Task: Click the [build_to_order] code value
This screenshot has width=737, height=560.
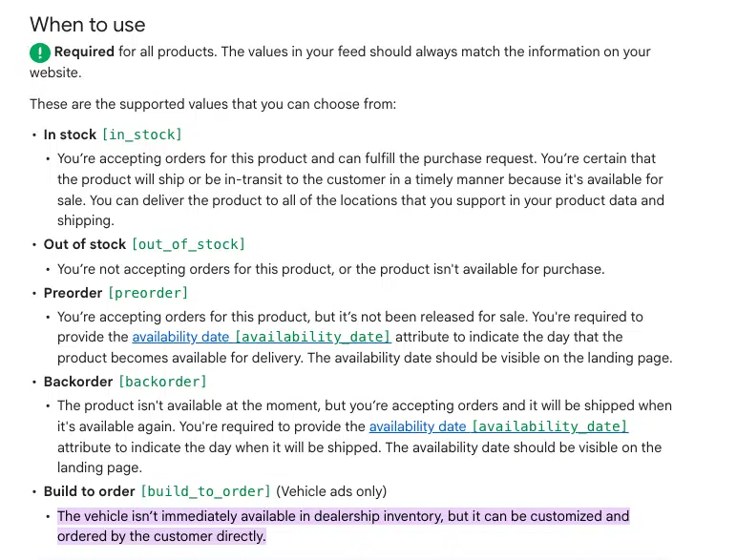Action: point(205,492)
